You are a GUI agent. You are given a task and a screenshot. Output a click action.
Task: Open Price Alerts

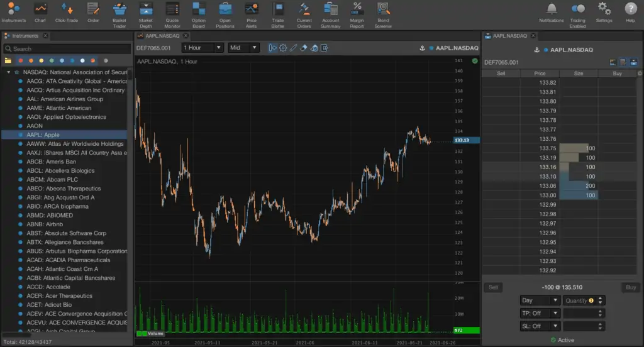pyautogui.click(x=252, y=15)
